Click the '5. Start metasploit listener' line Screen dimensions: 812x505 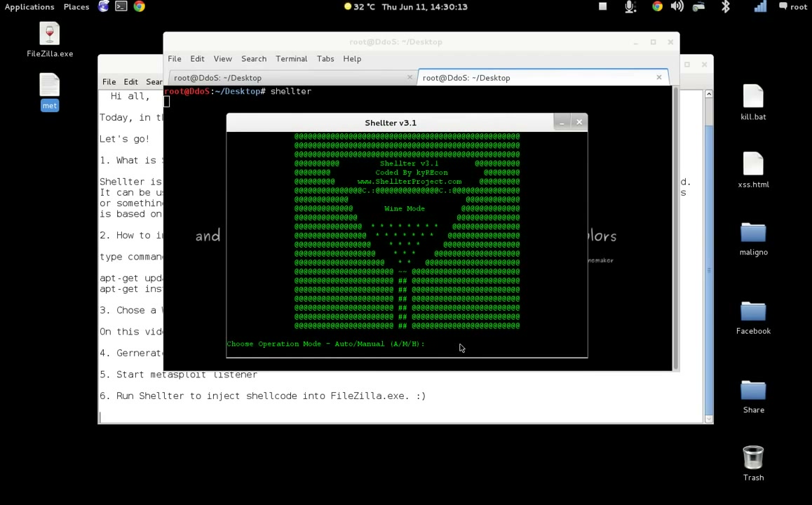pyautogui.click(x=178, y=375)
